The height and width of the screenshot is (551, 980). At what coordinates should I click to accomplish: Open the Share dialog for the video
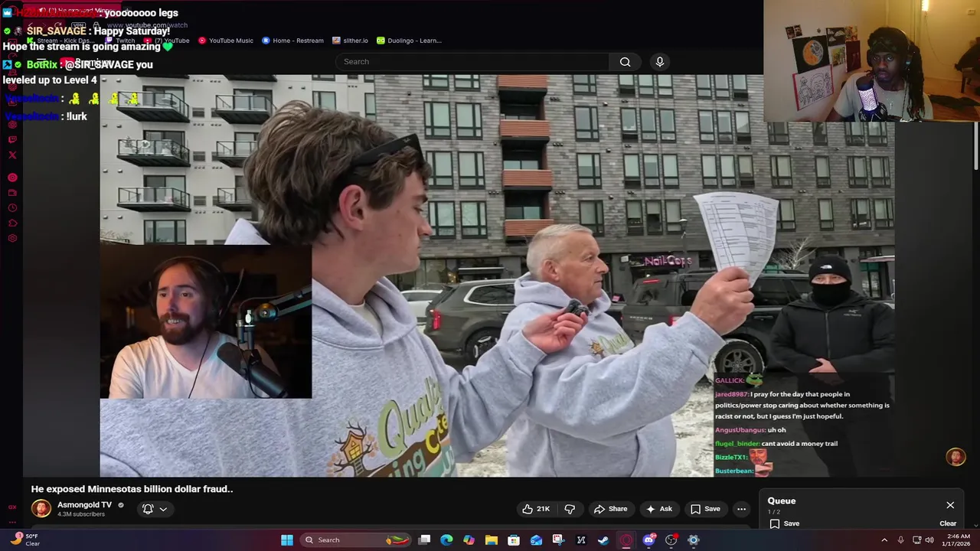[611, 509]
